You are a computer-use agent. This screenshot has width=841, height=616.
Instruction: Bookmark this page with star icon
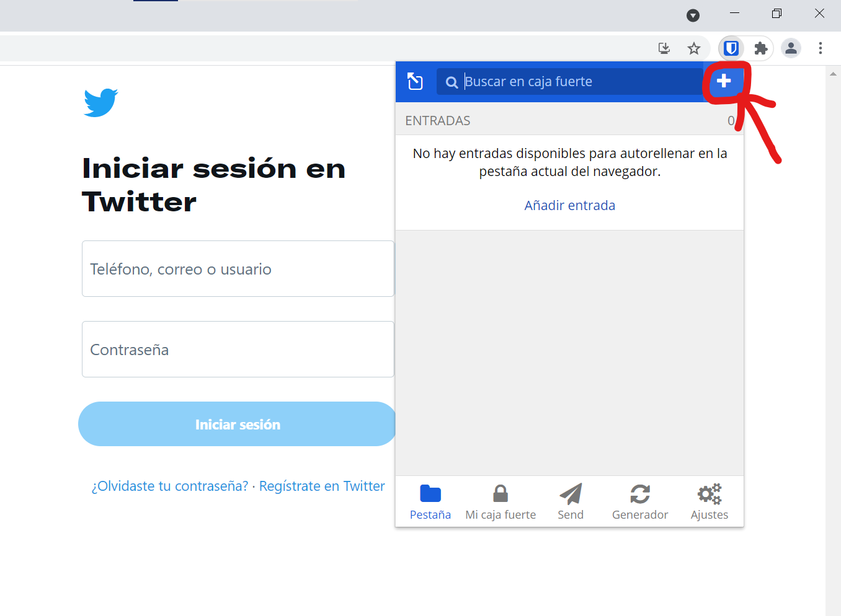pyautogui.click(x=694, y=48)
